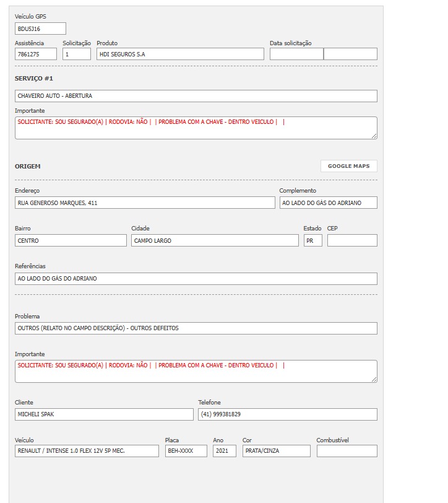Click the empty Combustível field
The height and width of the screenshot is (503, 448).
(347, 451)
